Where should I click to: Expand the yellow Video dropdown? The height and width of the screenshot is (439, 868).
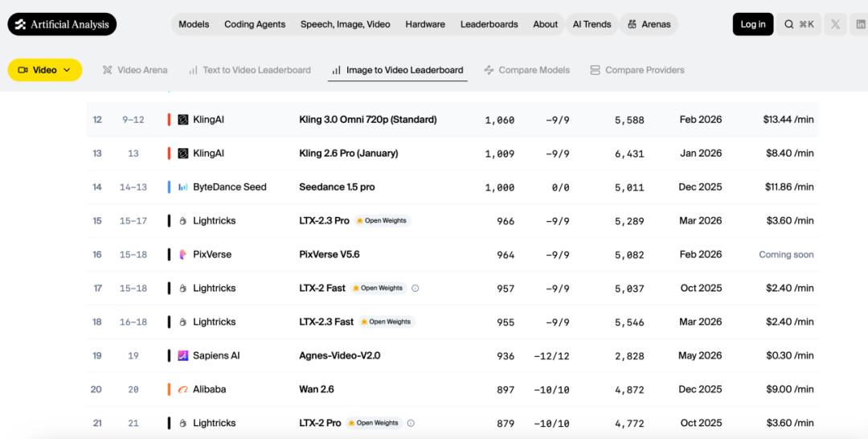(45, 70)
